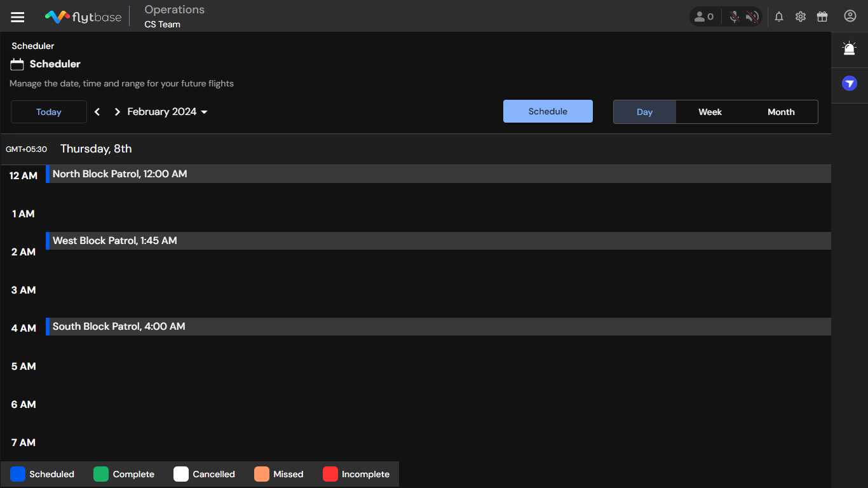Open the user account profile icon

click(x=850, y=17)
